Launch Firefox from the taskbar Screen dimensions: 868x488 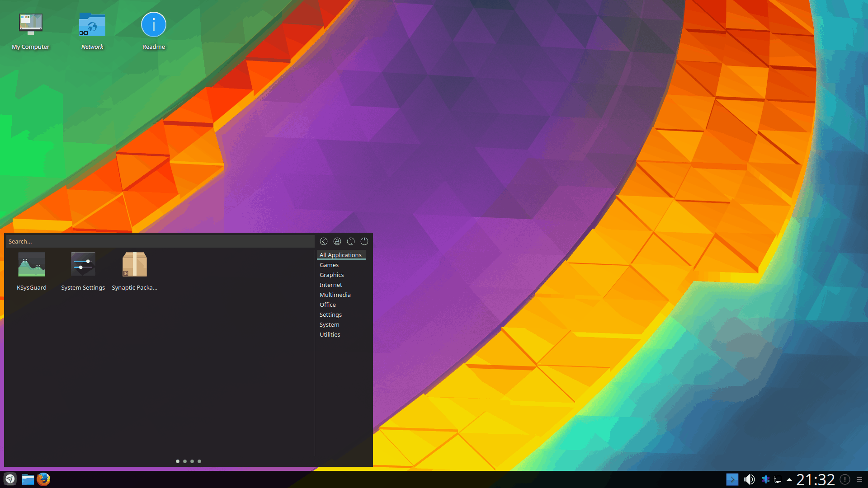point(43,479)
